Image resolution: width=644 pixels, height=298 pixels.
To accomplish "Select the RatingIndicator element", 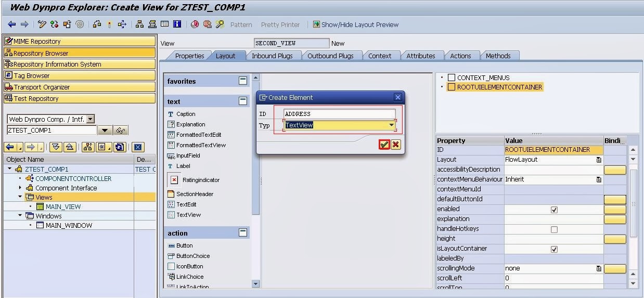I will [194, 180].
